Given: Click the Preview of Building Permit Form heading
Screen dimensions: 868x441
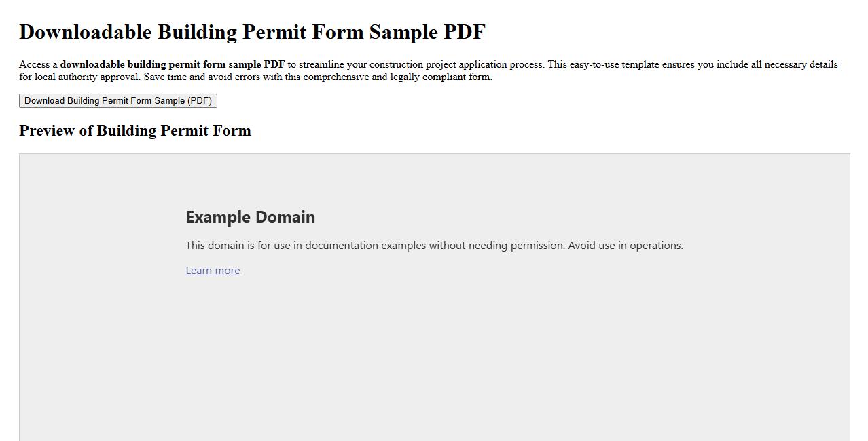Looking at the screenshot, I should pos(134,130).
